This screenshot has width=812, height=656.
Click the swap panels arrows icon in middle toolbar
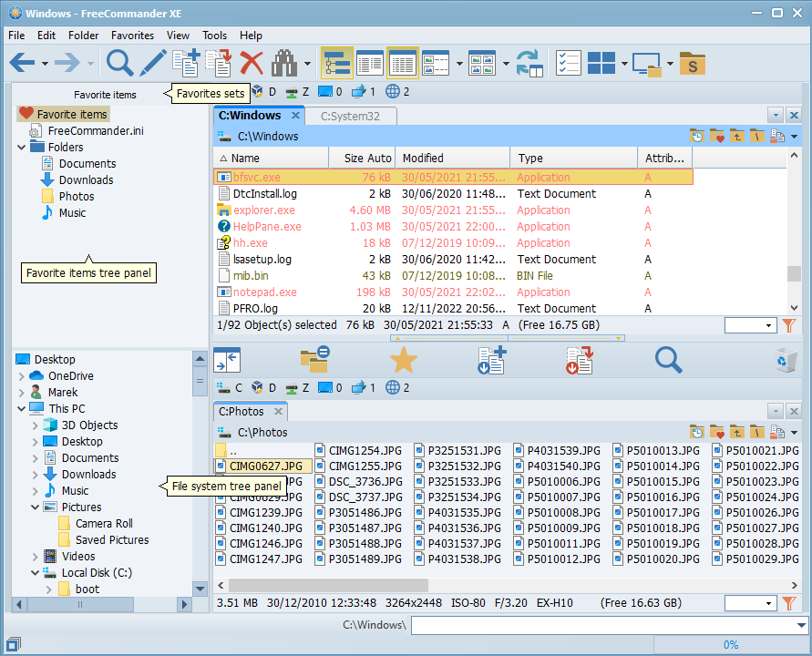227,360
